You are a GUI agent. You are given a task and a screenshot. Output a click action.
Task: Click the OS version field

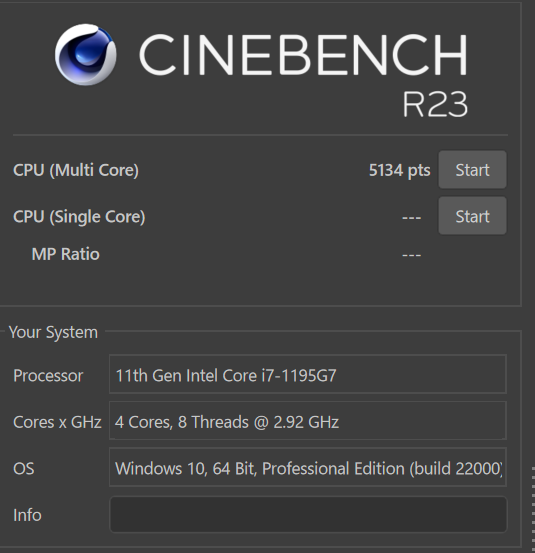(x=308, y=468)
